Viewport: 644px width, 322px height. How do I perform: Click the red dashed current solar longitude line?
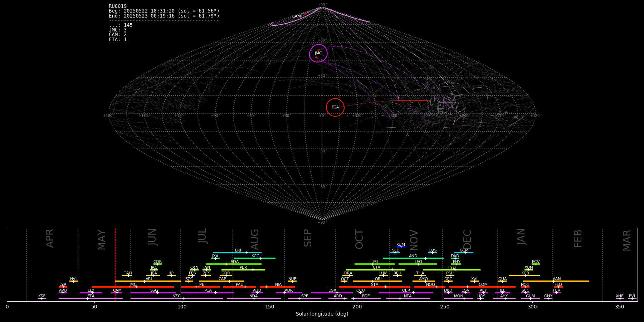pyautogui.click(x=115, y=265)
